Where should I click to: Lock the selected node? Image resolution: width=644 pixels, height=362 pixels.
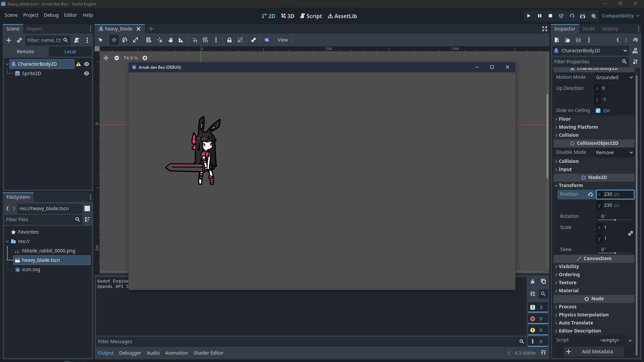coord(229,40)
